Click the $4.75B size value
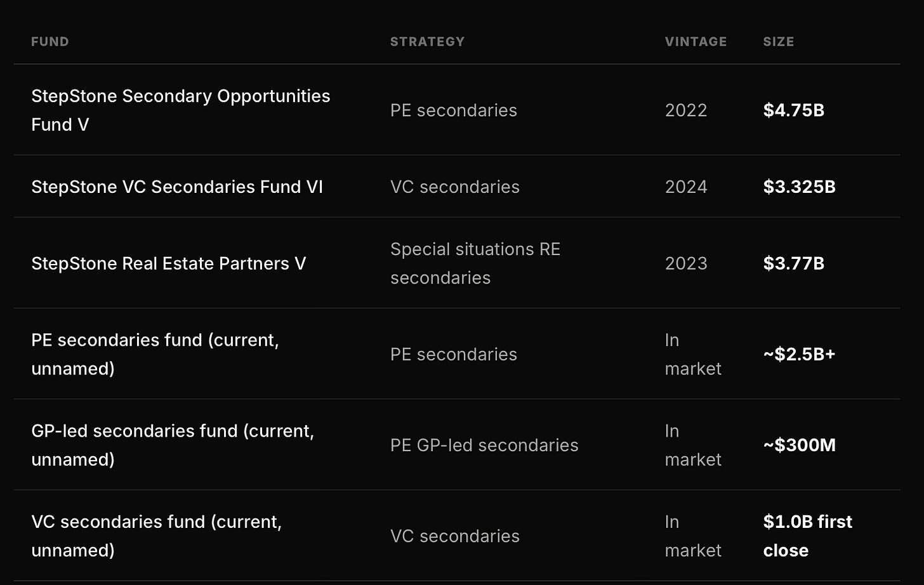924x585 pixels. pyautogui.click(x=793, y=110)
